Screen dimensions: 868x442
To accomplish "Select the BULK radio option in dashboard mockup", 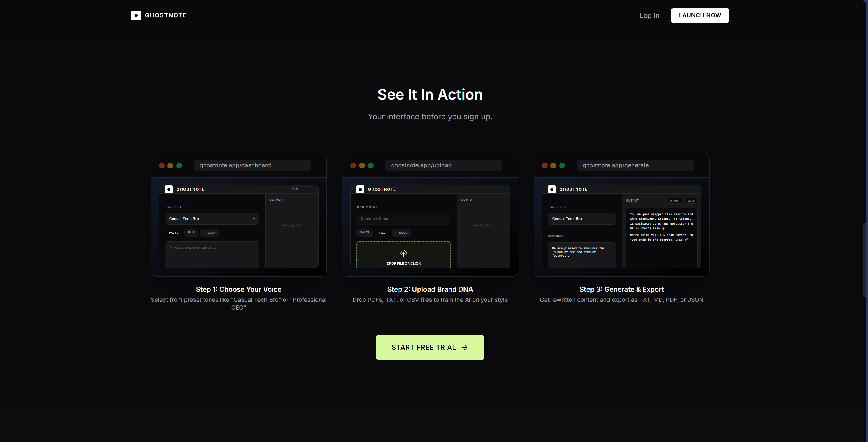I will (209, 233).
